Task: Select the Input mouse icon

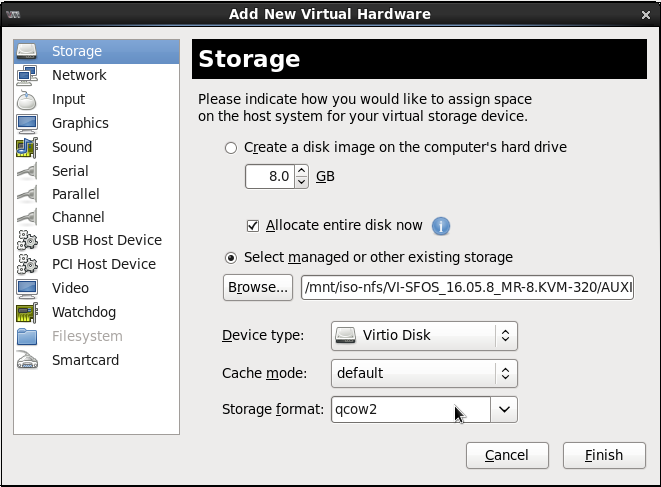Action: tap(27, 99)
